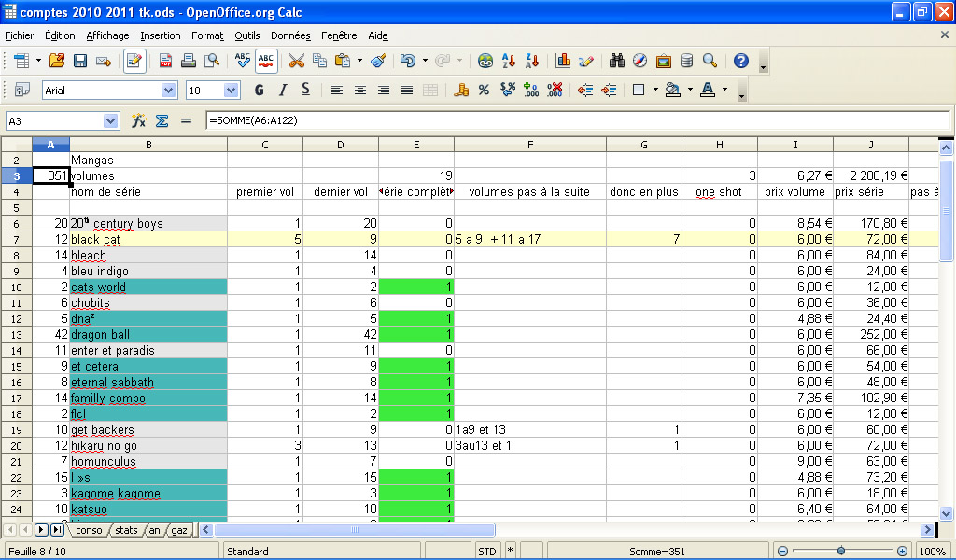Open the Navigator compass icon

tap(640, 62)
